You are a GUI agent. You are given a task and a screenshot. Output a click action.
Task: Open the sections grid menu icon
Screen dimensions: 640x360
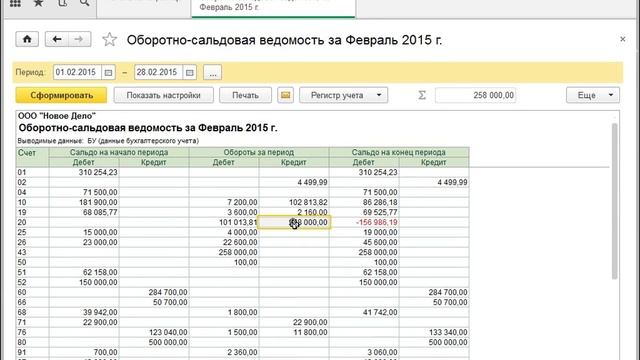point(15,3)
